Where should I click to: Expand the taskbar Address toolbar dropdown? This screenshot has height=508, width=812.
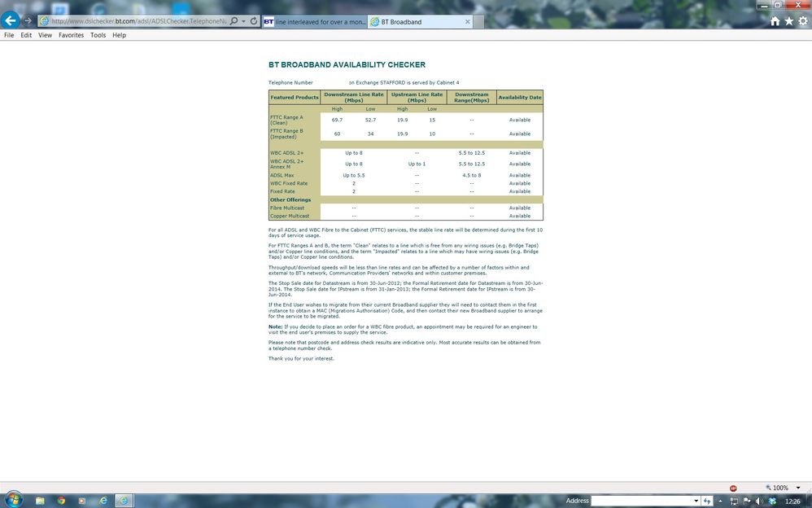click(696, 501)
